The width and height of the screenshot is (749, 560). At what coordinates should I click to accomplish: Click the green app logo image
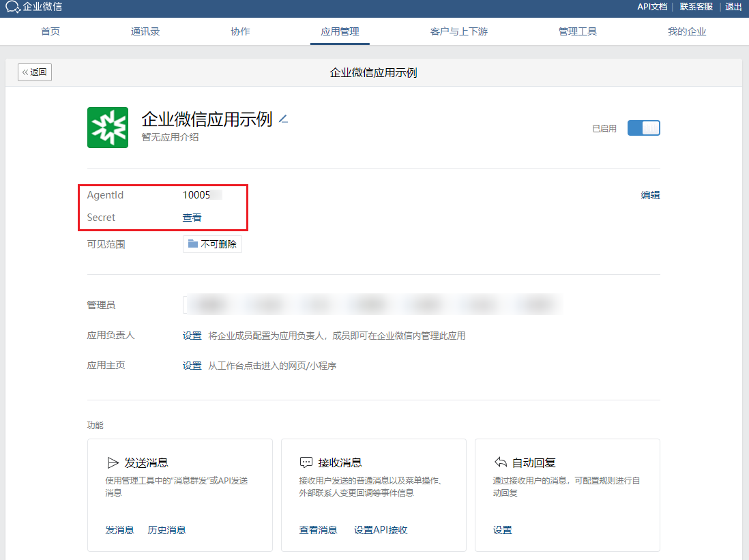[x=108, y=128]
